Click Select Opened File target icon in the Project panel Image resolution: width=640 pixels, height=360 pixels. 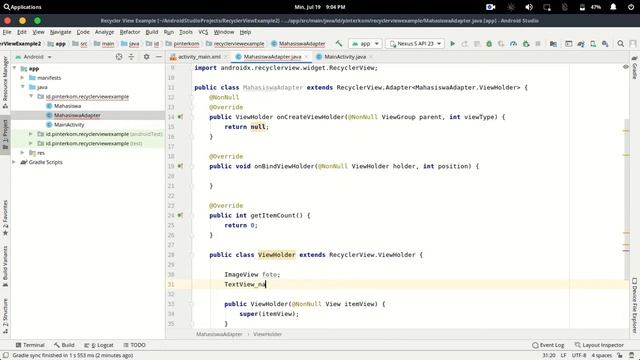coord(119,57)
